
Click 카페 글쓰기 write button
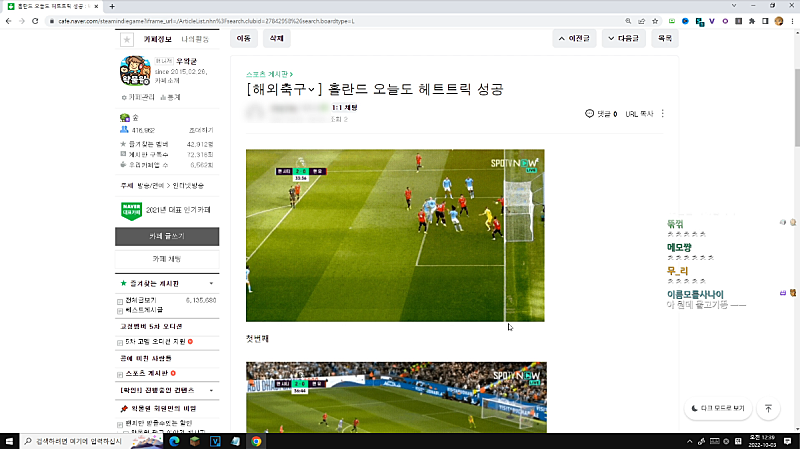(167, 236)
